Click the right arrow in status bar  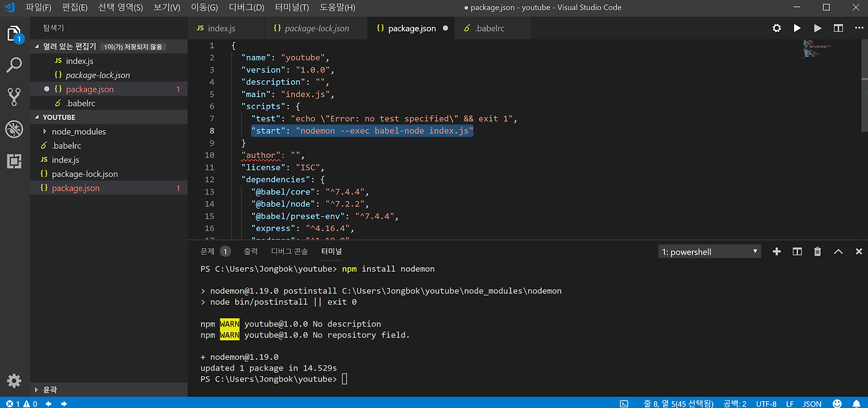[x=64, y=403]
